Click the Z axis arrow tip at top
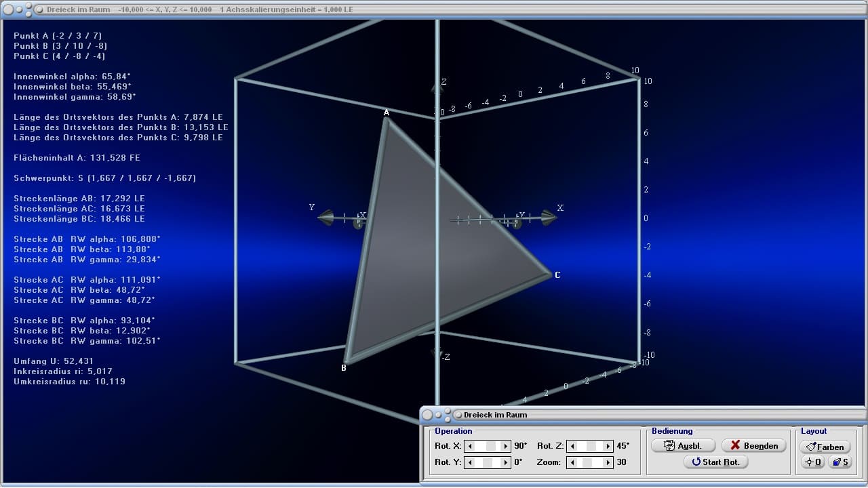The height and width of the screenshot is (488, 868). [x=437, y=87]
